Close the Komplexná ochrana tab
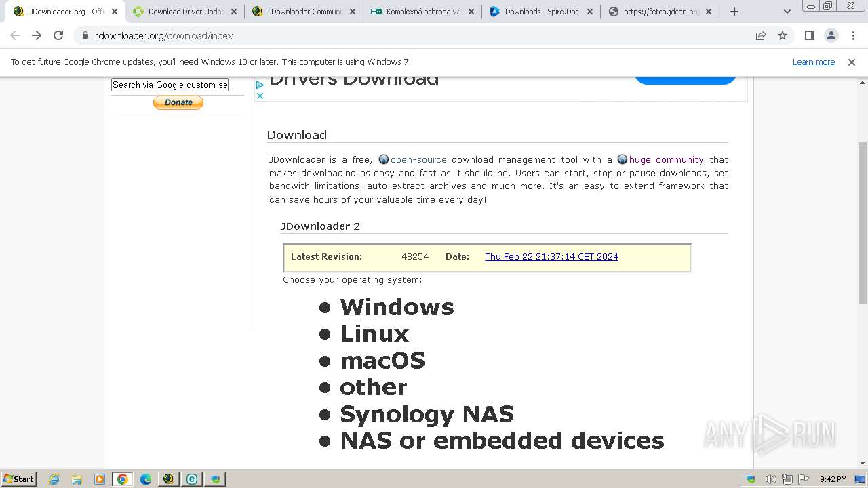The width and height of the screenshot is (868, 488). tap(471, 12)
